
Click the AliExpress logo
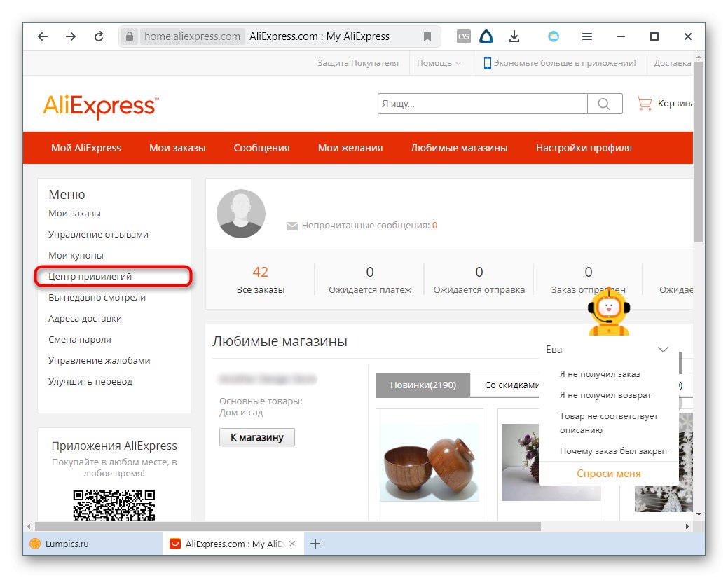(101, 105)
